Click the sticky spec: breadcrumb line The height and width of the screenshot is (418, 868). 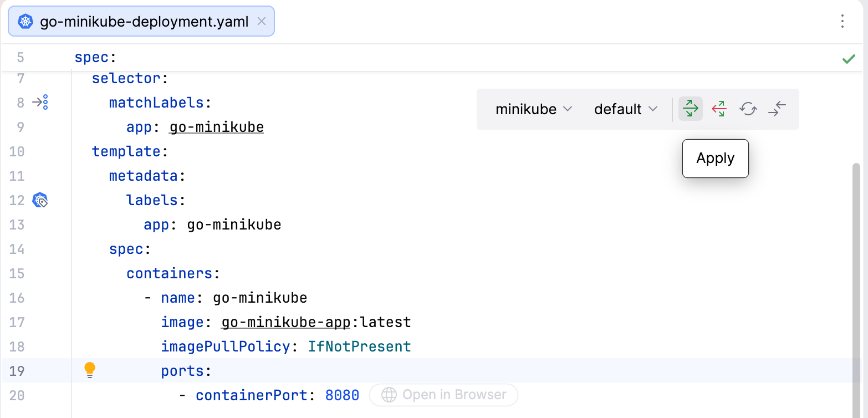click(95, 57)
